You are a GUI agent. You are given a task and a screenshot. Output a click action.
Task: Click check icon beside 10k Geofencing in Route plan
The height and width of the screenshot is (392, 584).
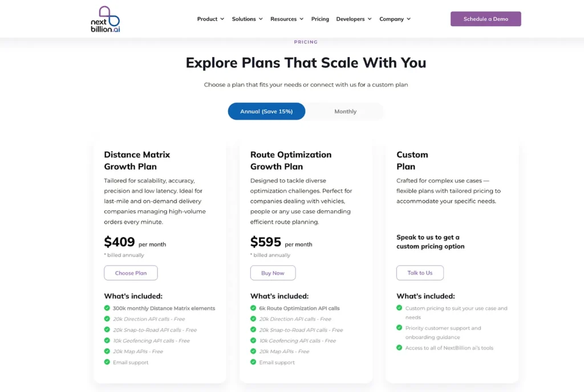tap(253, 341)
